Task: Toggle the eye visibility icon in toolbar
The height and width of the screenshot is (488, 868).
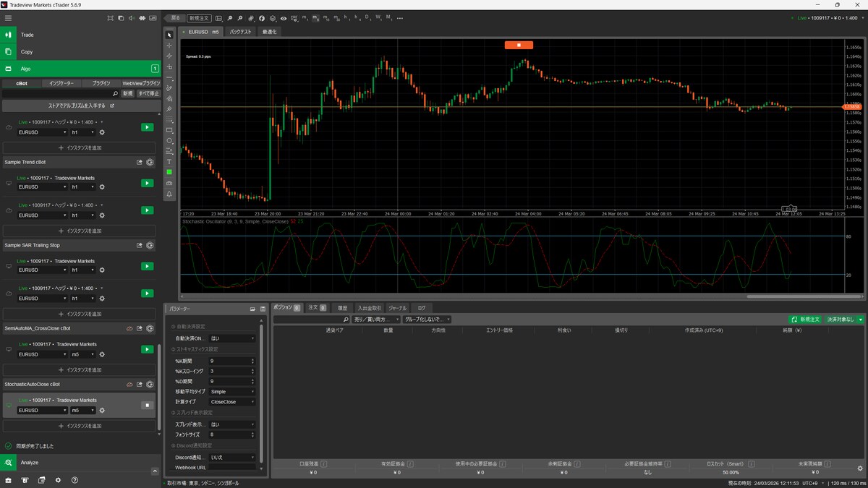Action: click(x=283, y=17)
